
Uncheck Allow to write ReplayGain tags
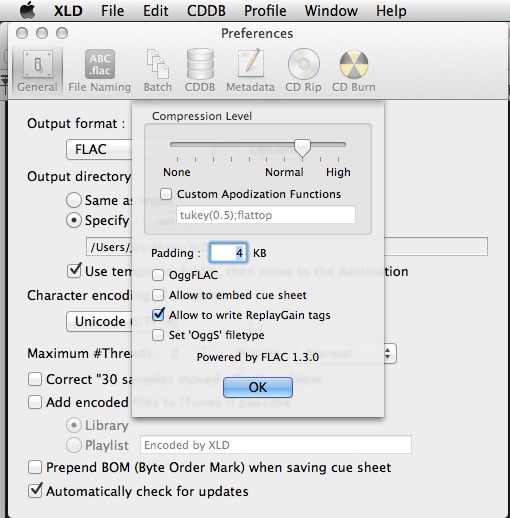158,315
